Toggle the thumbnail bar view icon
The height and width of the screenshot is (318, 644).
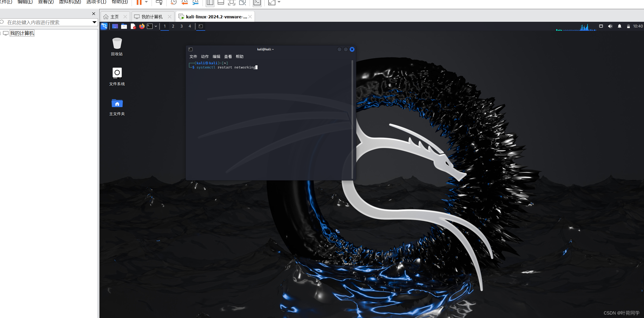221,2
